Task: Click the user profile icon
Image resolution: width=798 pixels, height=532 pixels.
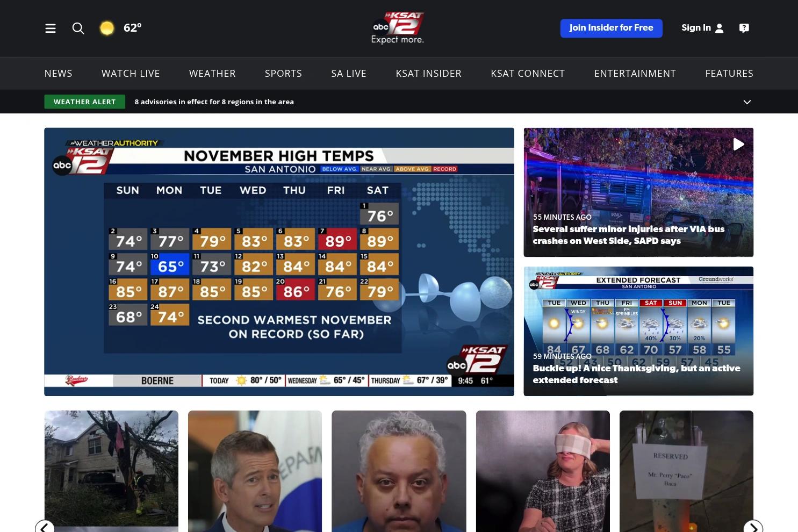Action: point(720,28)
